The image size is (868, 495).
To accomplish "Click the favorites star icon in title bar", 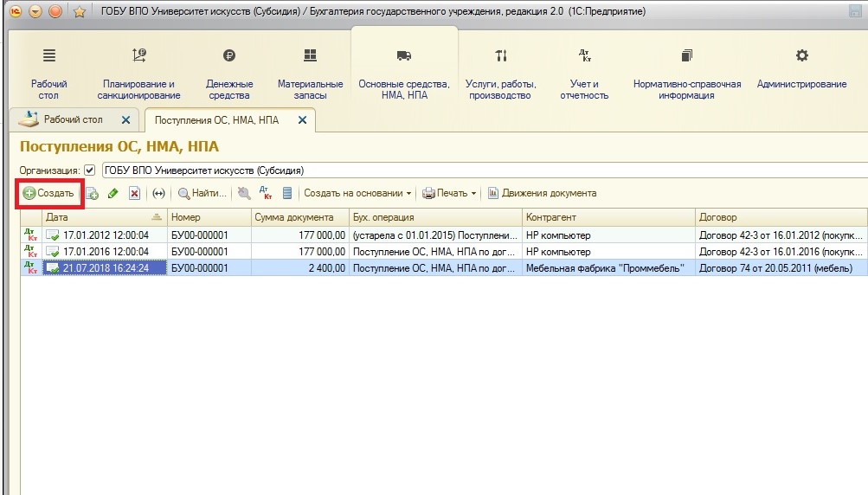I will click(79, 12).
